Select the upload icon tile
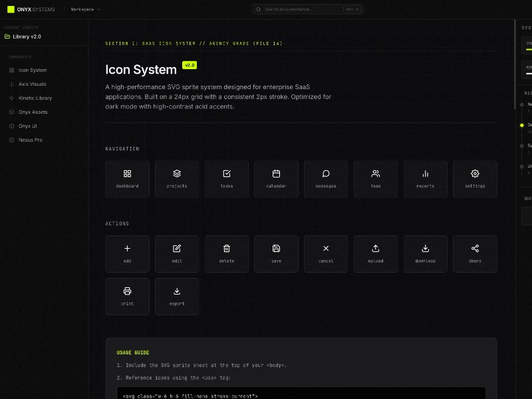 click(x=376, y=254)
